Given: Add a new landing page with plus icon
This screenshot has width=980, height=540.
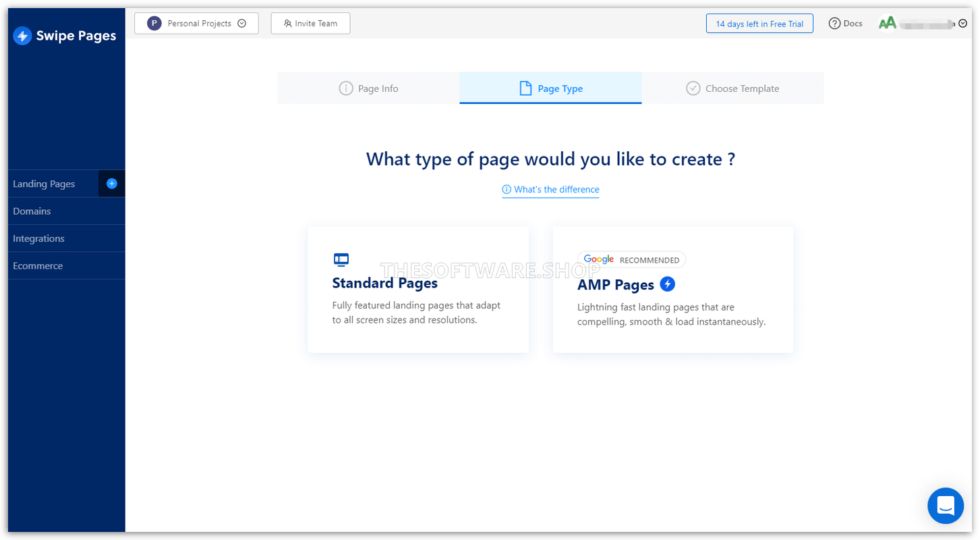Looking at the screenshot, I should 112,184.
